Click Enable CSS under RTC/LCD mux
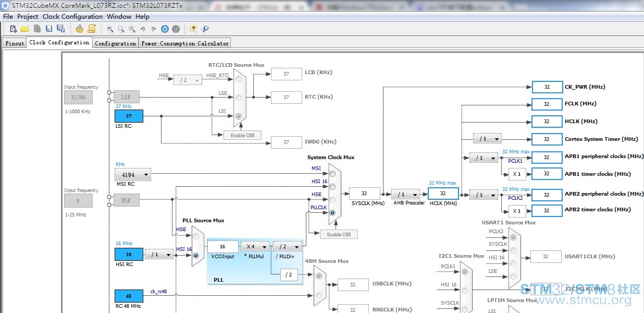The image size is (644, 313). click(x=242, y=135)
